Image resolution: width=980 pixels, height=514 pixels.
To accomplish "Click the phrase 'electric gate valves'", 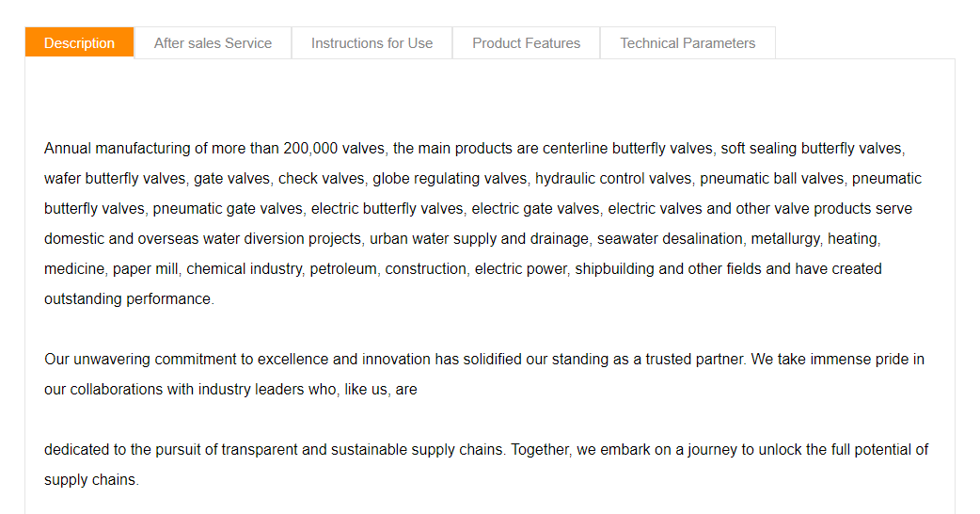I will [x=536, y=208].
